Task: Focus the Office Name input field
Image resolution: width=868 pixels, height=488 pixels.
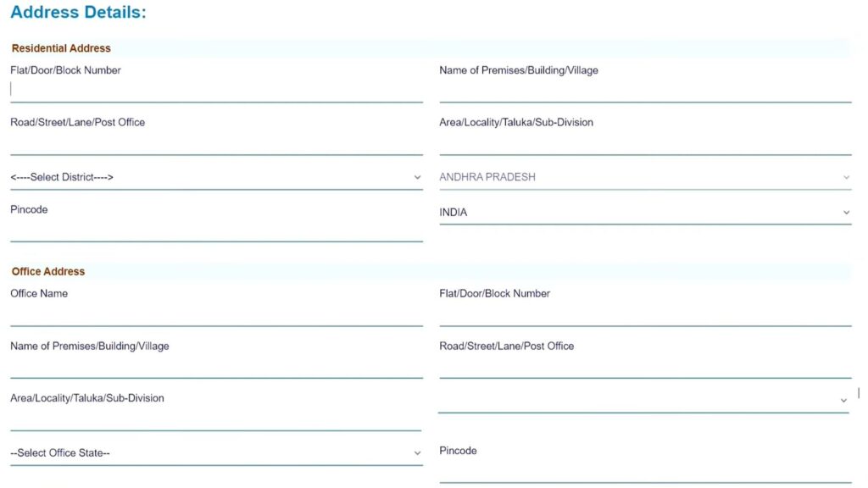Action: 216,313
